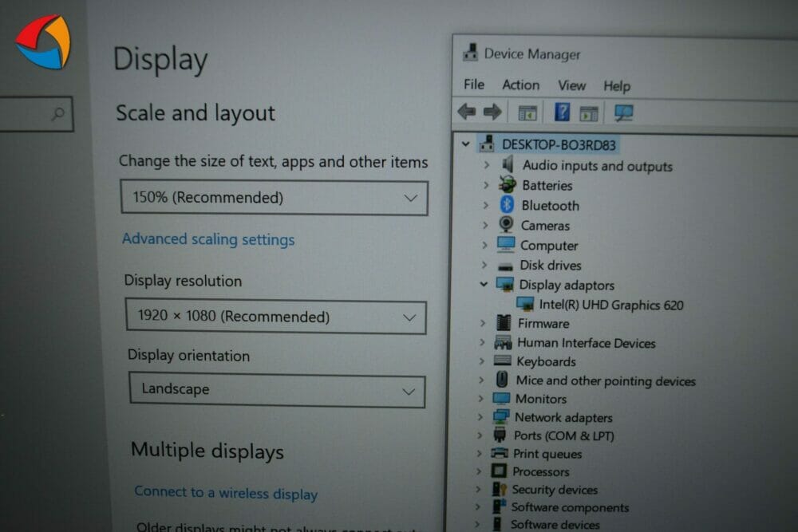This screenshot has height=532, width=798.
Task: Expand the Audio inputs and outputs node
Action: point(487,165)
